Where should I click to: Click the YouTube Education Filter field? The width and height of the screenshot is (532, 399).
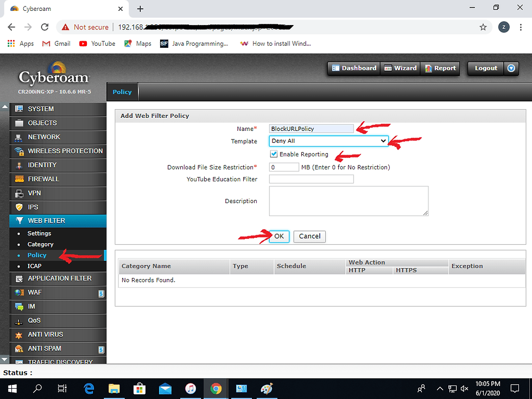coord(311,179)
